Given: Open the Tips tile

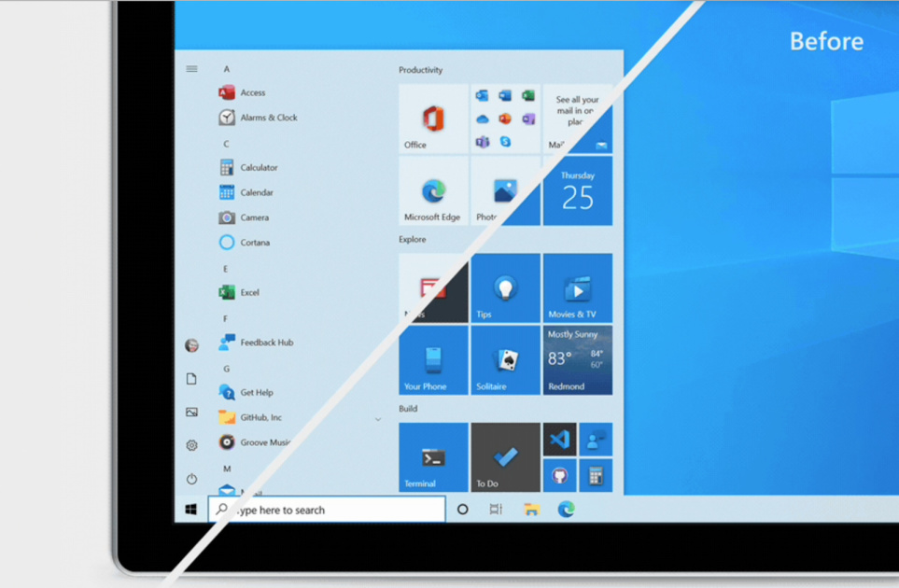Looking at the screenshot, I should point(505,288).
